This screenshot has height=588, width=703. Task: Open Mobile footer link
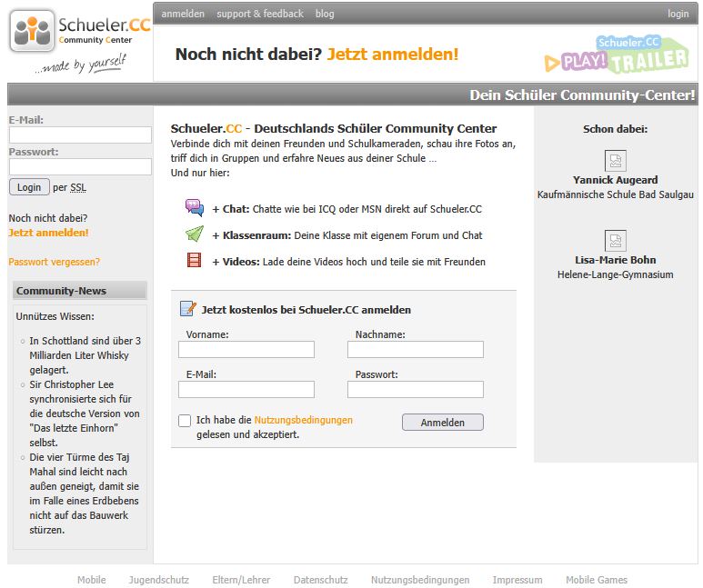92,580
